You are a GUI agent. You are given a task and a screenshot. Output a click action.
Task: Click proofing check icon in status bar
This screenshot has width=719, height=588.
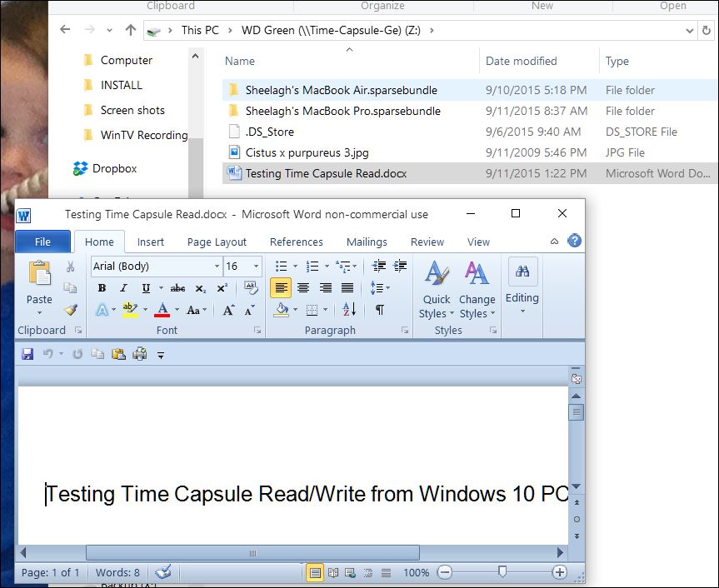click(x=163, y=572)
